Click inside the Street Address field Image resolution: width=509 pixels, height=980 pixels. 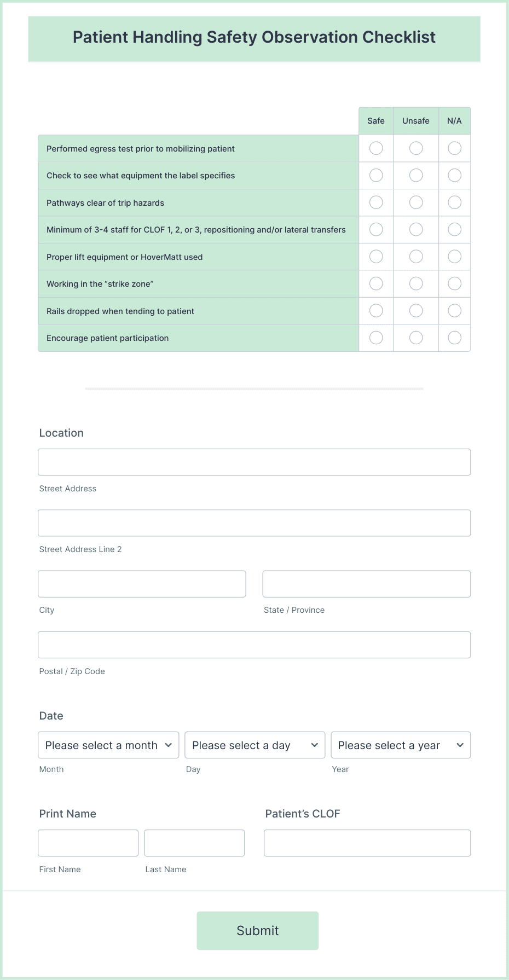pos(254,461)
